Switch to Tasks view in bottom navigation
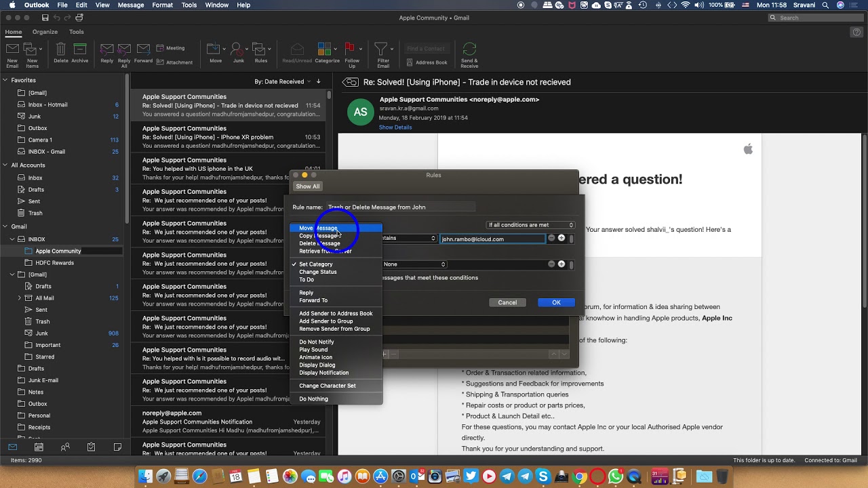The image size is (868, 488). [x=91, y=447]
